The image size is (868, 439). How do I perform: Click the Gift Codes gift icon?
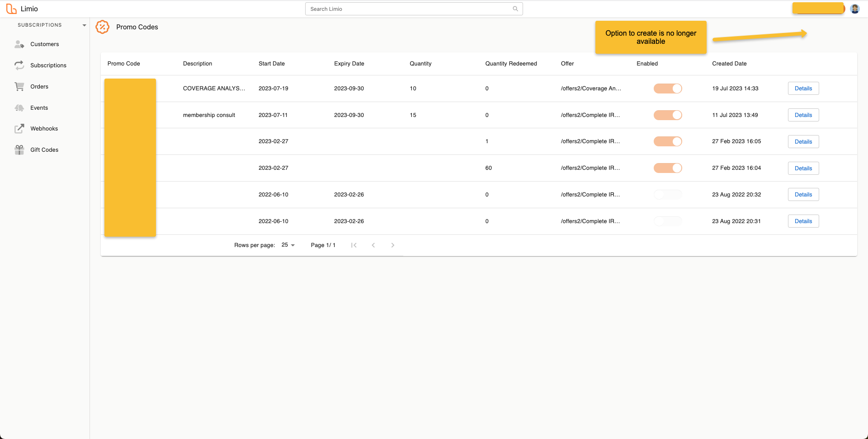19,150
